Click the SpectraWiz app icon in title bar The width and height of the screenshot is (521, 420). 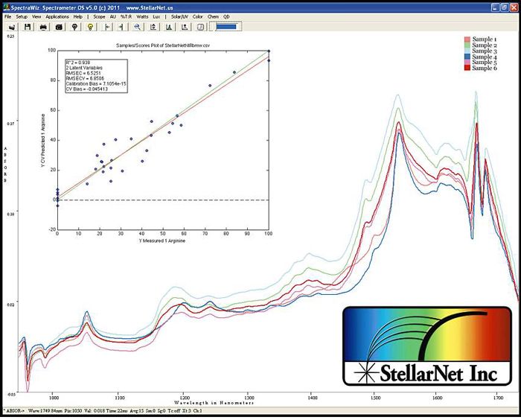(6, 7)
